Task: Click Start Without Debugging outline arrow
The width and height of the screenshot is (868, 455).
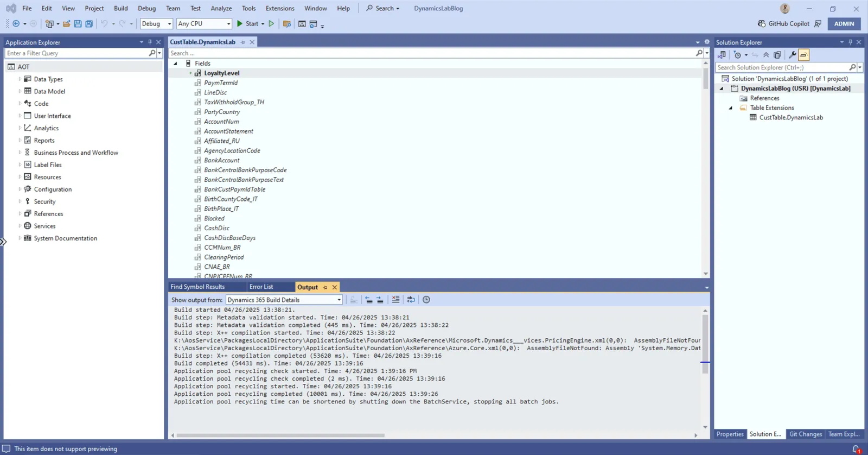Action: pos(271,24)
